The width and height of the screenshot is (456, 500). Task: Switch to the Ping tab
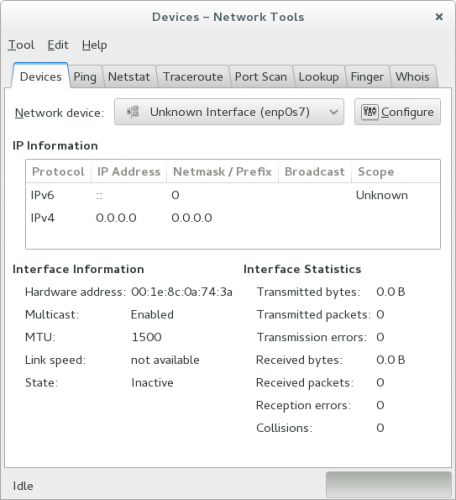point(85,77)
